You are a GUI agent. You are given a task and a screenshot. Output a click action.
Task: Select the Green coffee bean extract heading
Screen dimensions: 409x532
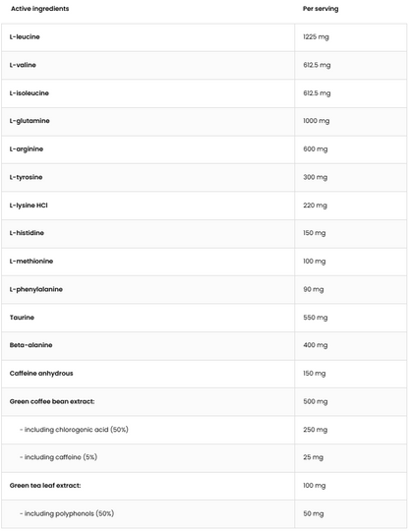click(52, 401)
